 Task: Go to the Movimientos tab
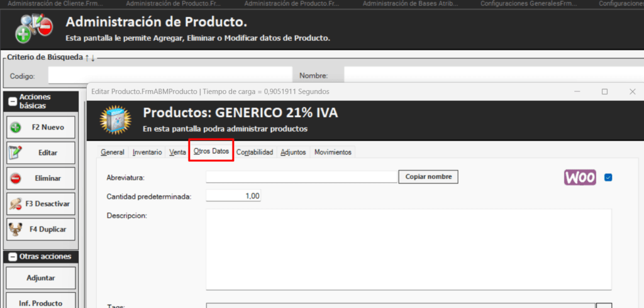[x=333, y=152]
